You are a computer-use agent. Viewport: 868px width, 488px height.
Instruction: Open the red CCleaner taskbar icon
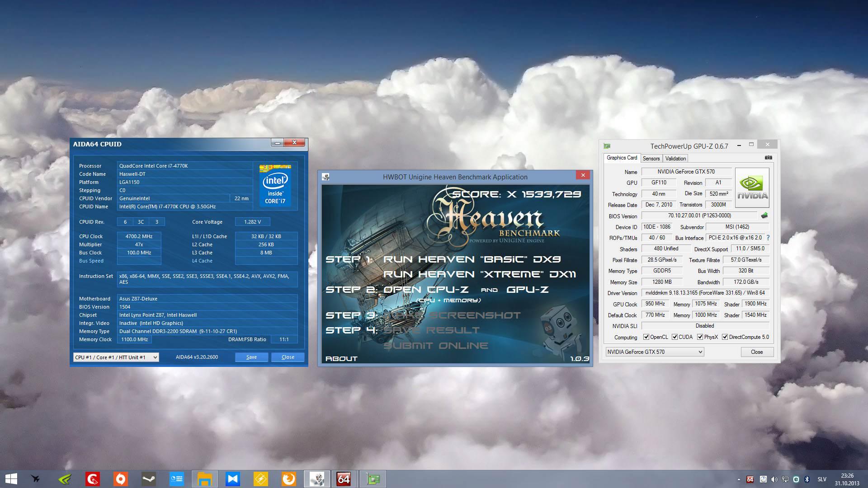tap(93, 479)
